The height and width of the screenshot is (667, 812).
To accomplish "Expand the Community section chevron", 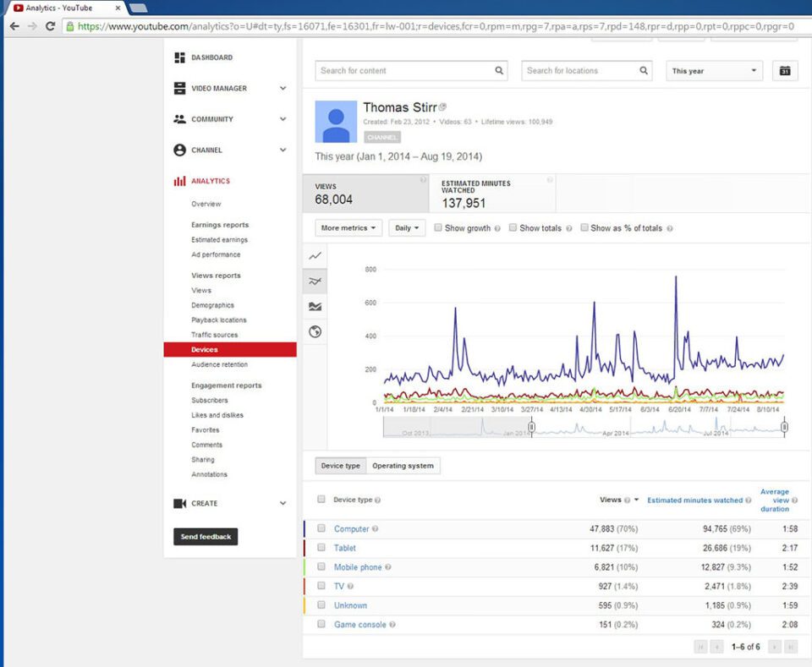I will (283, 119).
